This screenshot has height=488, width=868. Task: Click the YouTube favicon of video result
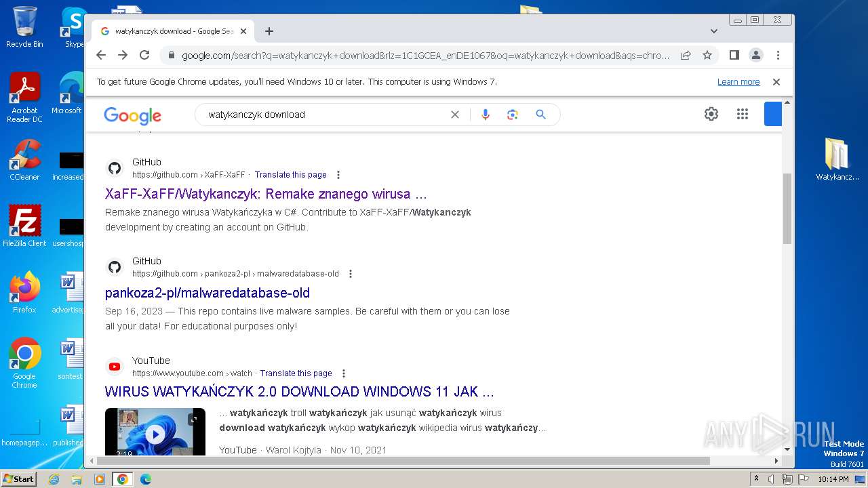point(115,367)
